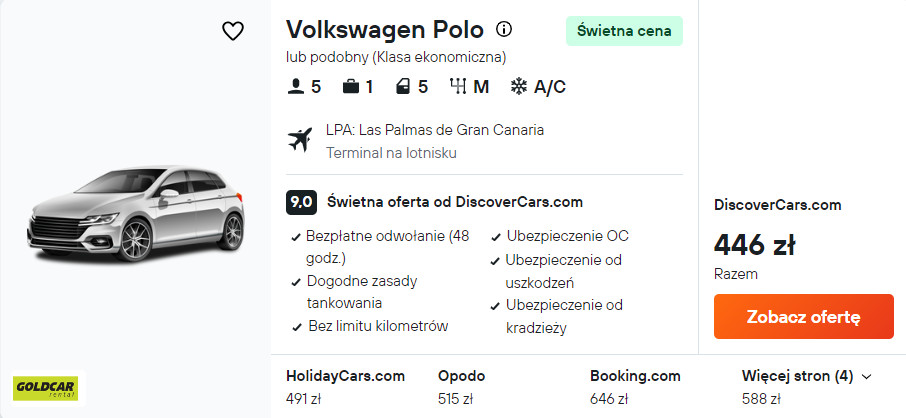Select the Opodo 515 zł offer
906x418 pixels.
(461, 388)
